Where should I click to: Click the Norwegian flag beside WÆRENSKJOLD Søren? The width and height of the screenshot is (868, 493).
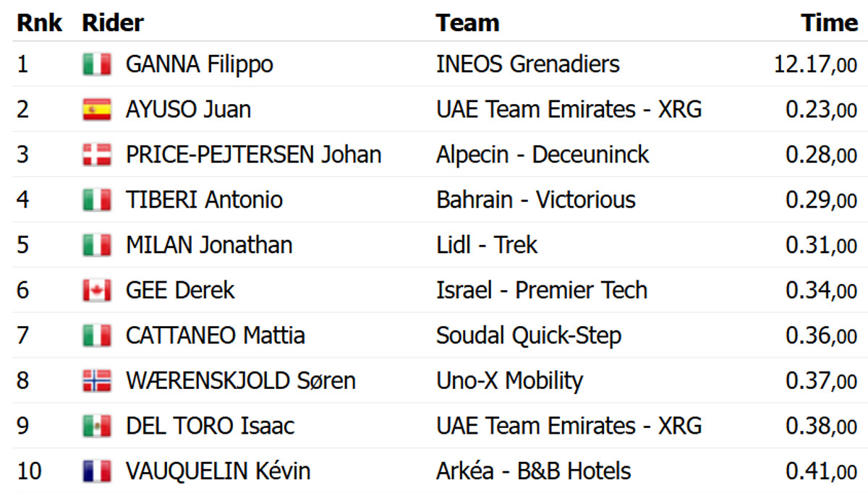pyautogui.click(x=96, y=381)
